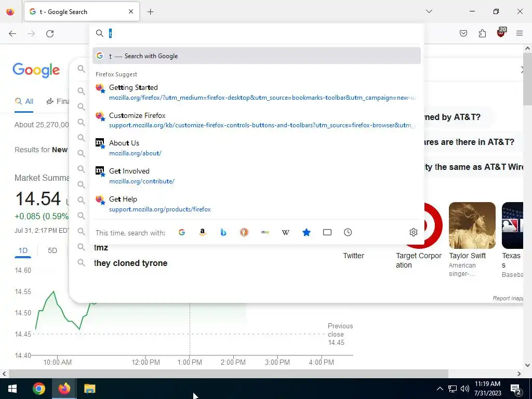This screenshot has width=532, height=399.
Task: Choose the Customize Firefox suggestion
Action: coord(257,120)
